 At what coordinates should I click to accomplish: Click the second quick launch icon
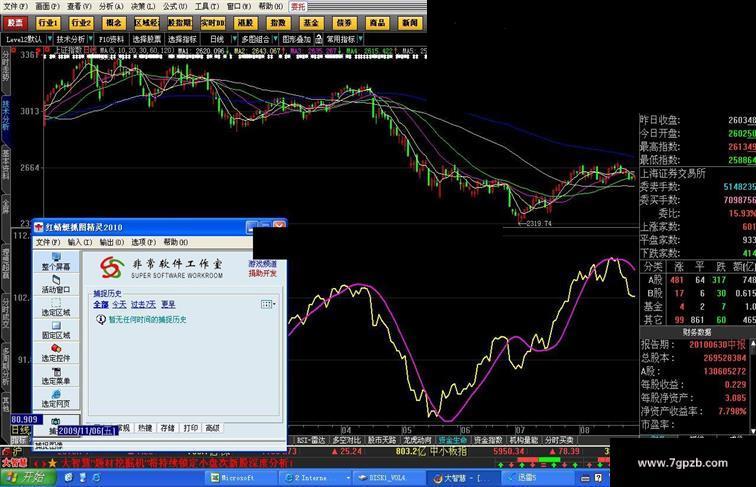[82, 478]
